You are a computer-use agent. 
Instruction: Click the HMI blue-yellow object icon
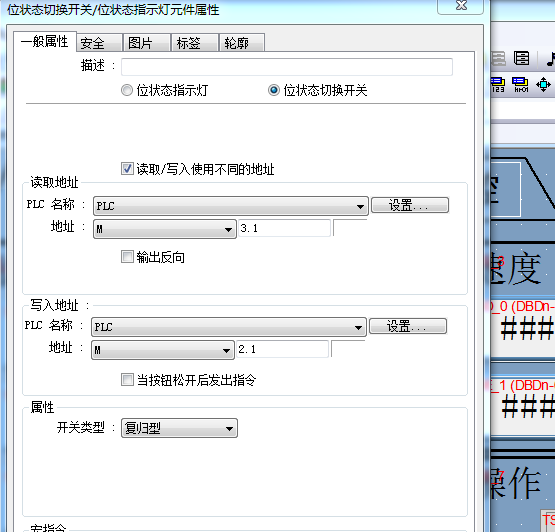[x=521, y=85]
